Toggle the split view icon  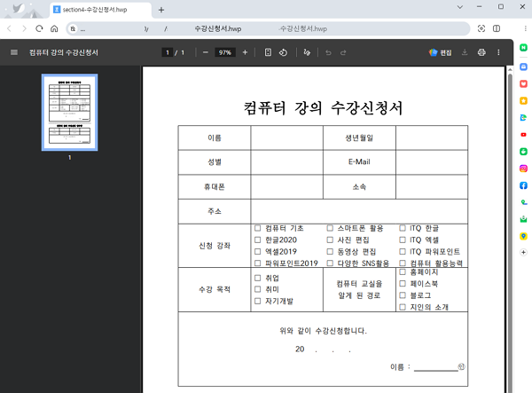point(497,28)
